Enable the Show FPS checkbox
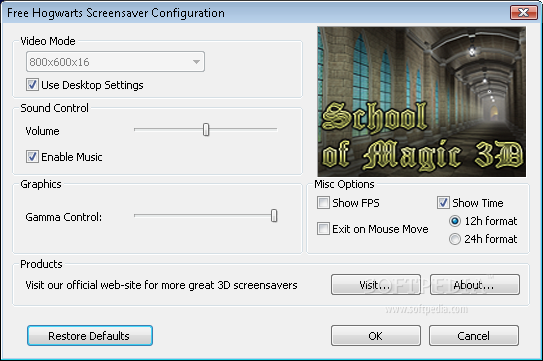543x361 pixels. point(323,203)
